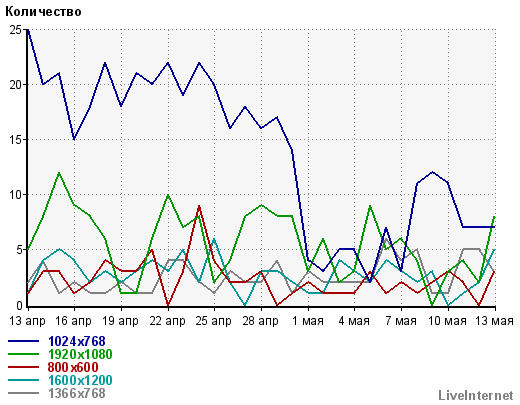Click the 13 мая x-axis date label

tap(494, 321)
